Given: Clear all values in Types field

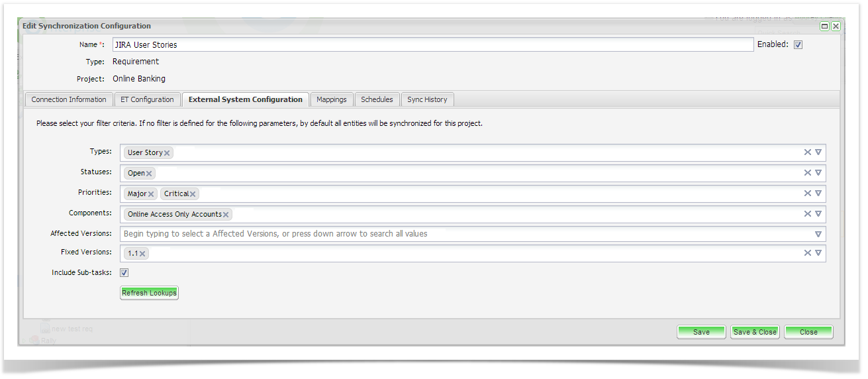Looking at the screenshot, I should click(807, 152).
